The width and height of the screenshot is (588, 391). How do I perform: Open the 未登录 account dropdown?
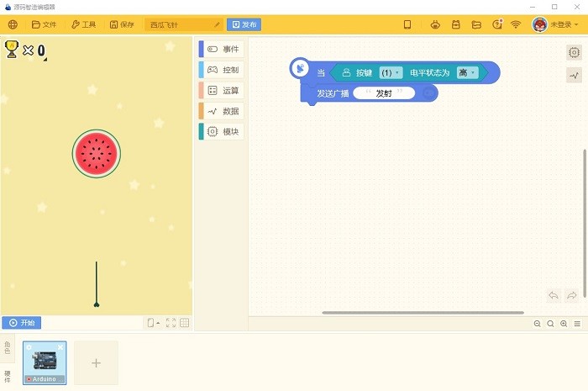[555, 24]
